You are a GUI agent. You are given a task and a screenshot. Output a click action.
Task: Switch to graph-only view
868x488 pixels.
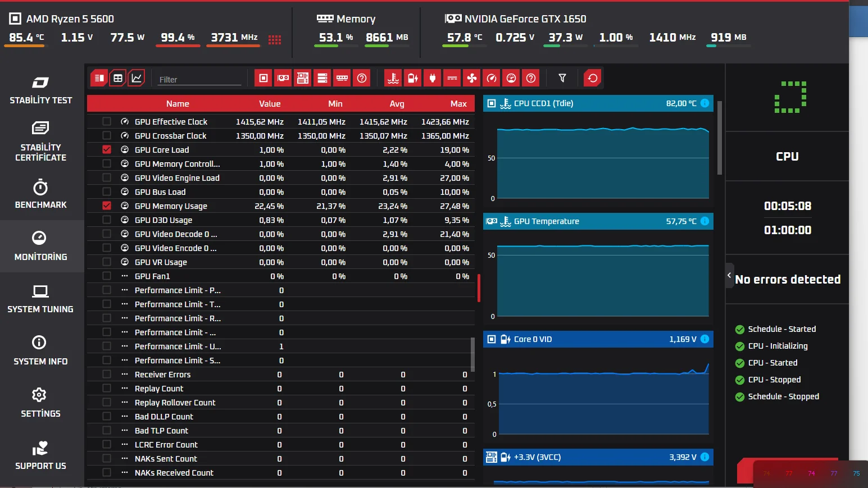pyautogui.click(x=137, y=78)
